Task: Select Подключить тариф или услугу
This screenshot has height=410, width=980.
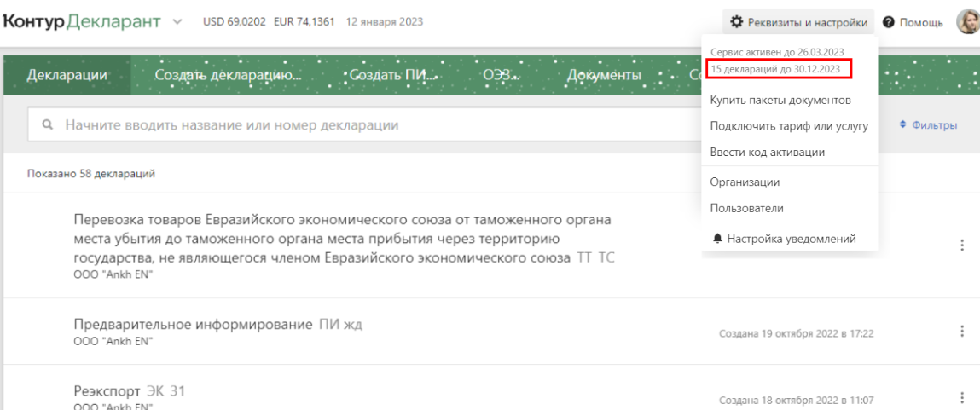Action: 790,125
